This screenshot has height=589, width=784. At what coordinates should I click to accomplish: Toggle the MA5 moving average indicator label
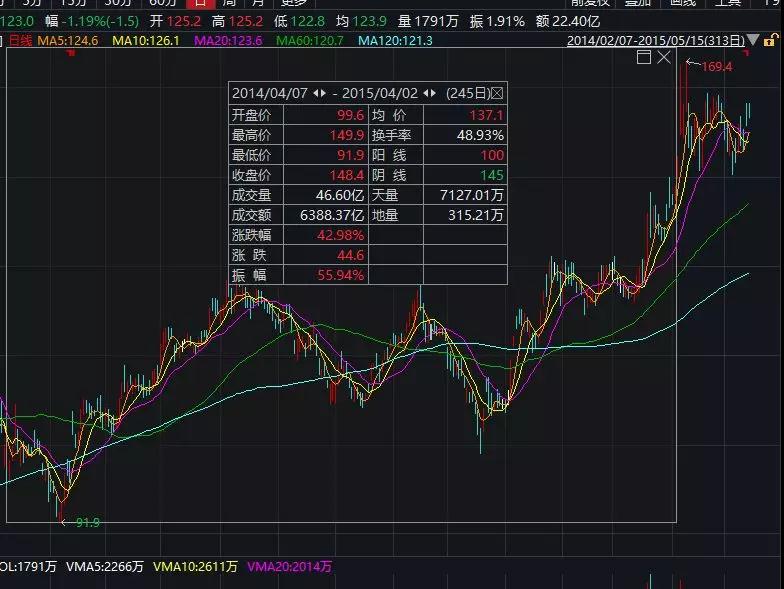point(68,40)
